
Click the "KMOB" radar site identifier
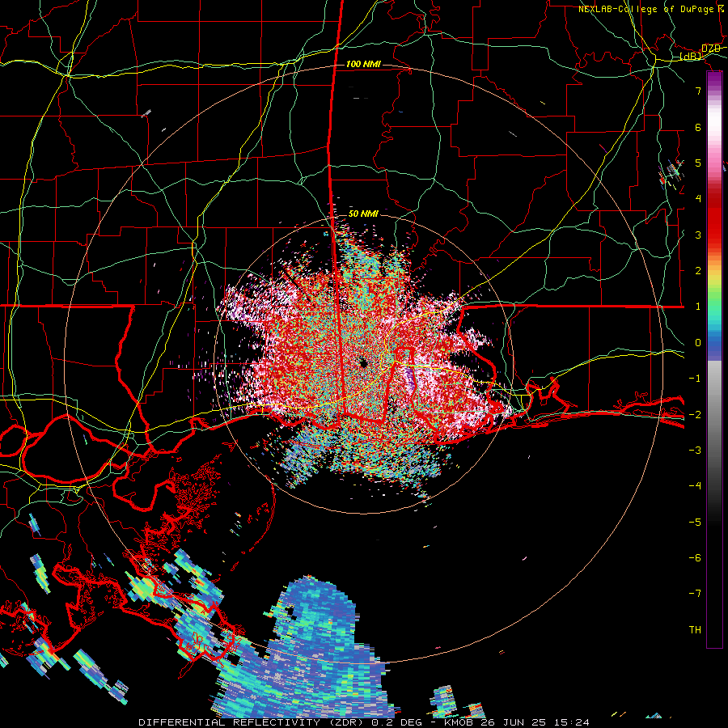[x=459, y=722]
